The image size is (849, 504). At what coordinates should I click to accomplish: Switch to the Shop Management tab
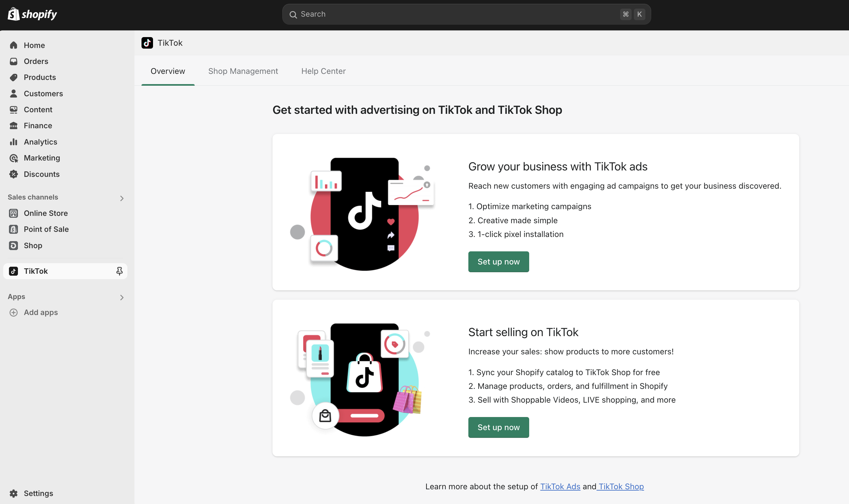click(243, 71)
